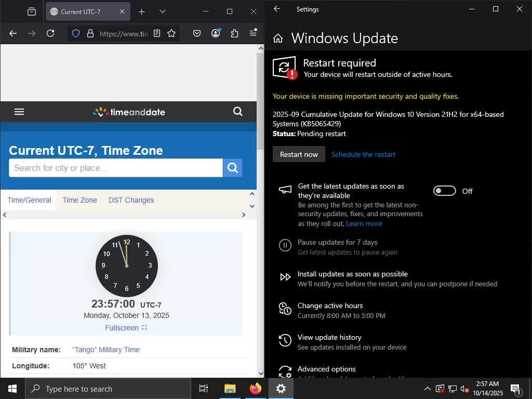Screen dimensions: 532x399
Task: Open network icon in system tray
Action: pos(453,389)
